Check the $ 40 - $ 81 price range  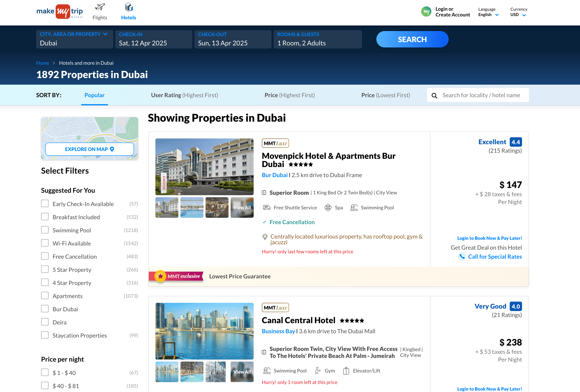(x=45, y=385)
